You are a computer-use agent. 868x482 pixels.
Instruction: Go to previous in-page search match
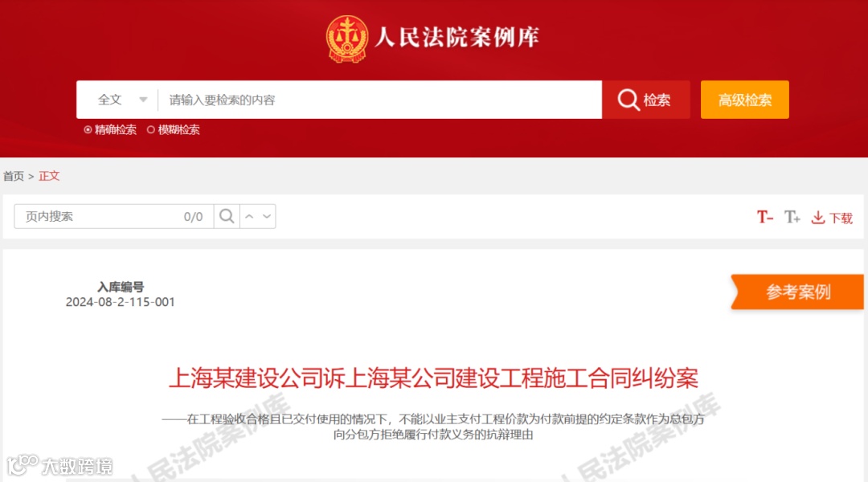coord(249,216)
